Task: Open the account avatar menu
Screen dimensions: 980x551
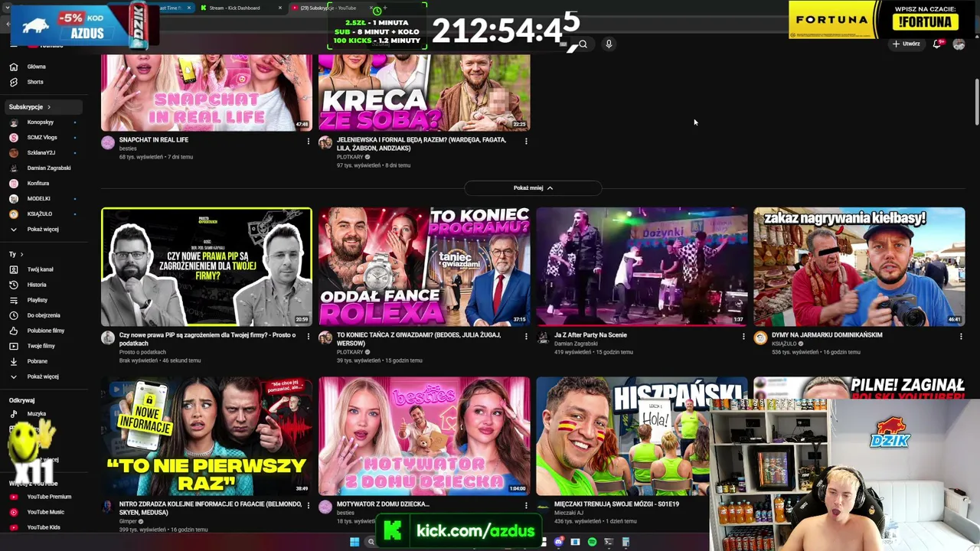Action: pos(959,44)
